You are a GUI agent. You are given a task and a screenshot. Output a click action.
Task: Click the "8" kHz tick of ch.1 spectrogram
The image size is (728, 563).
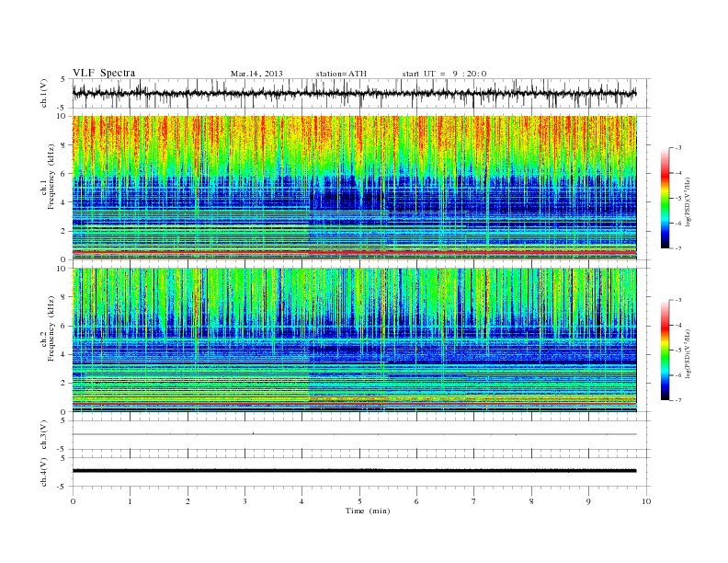coord(63,145)
